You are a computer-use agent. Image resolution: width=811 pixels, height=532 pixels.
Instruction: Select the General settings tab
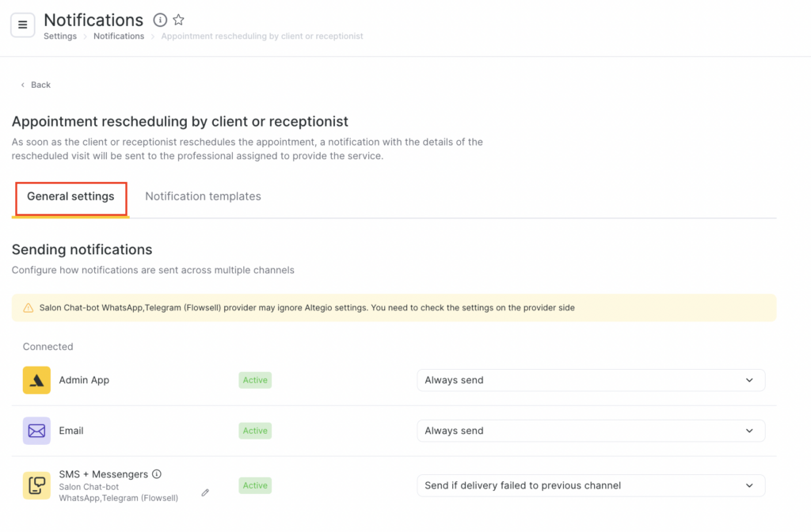click(70, 196)
